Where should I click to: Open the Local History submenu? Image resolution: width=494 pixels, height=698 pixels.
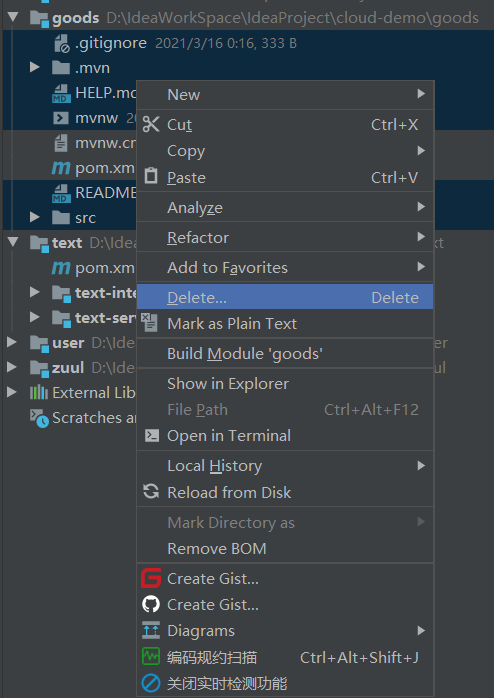(285, 466)
